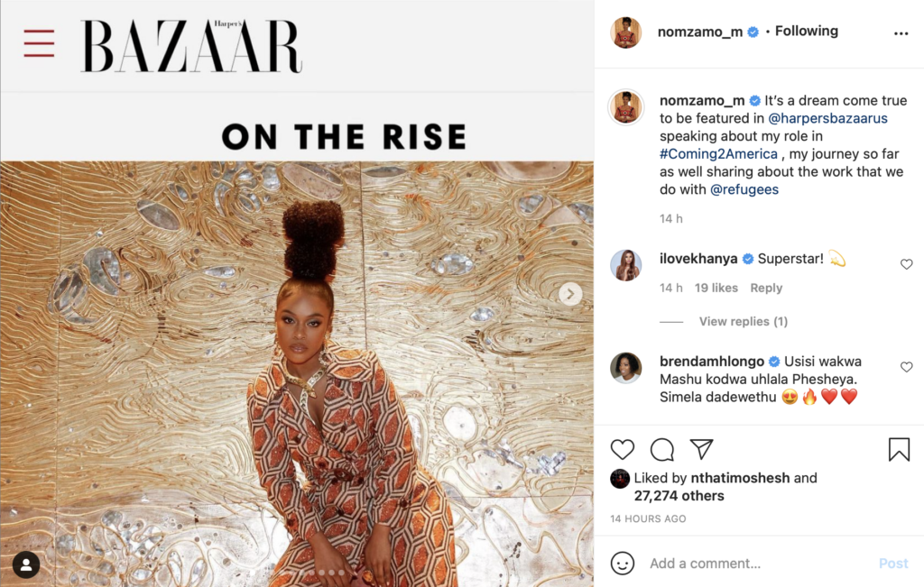
Task: Open emoji picker smiley icon
Action: click(x=623, y=564)
